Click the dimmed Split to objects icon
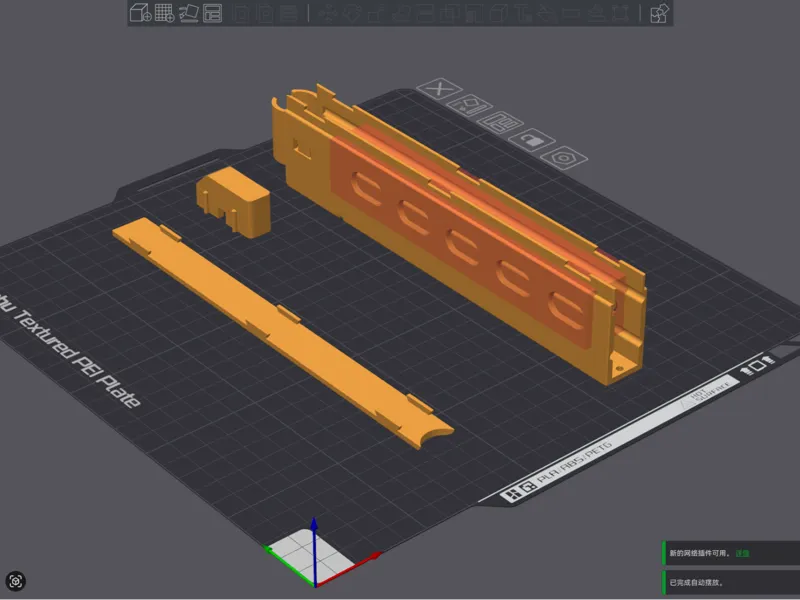Viewport: 800px width, 600px height. 241,13
